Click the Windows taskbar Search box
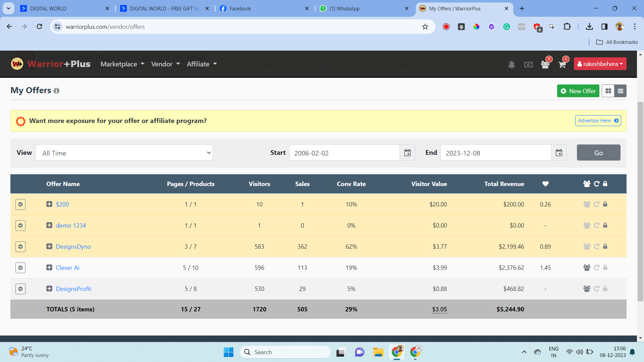This screenshot has width=644, height=362. [x=285, y=352]
